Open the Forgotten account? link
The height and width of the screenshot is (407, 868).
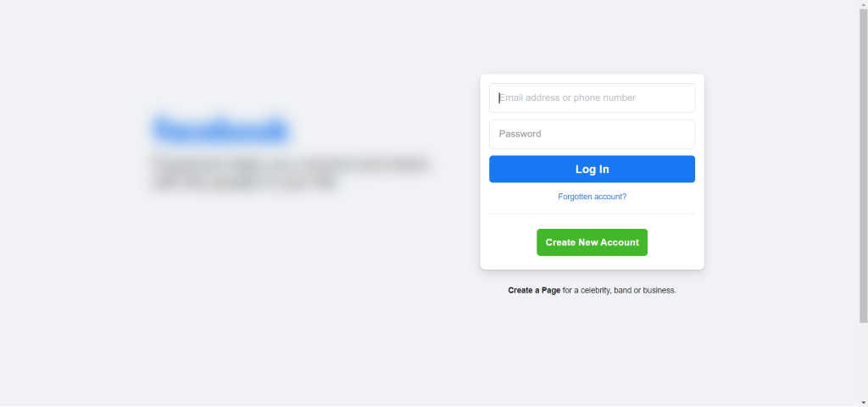coord(592,197)
